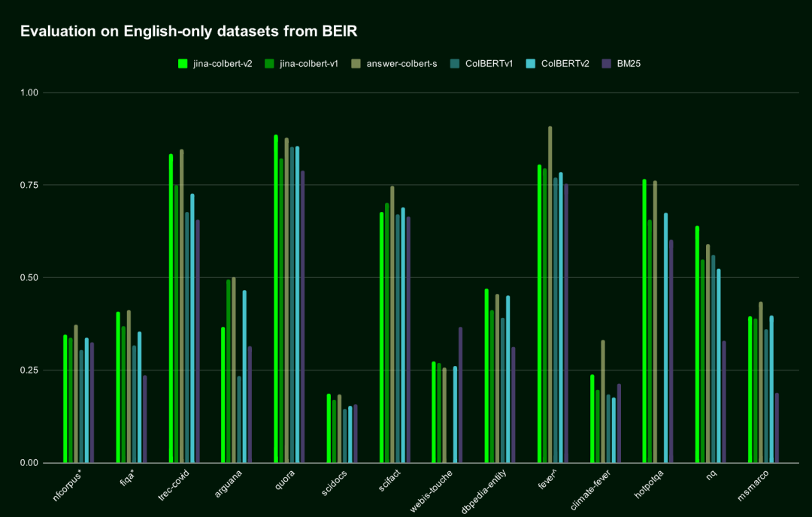The width and height of the screenshot is (812, 517).
Task: Click the jina-colbert-v1 legend label text
Action: click(x=308, y=64)
